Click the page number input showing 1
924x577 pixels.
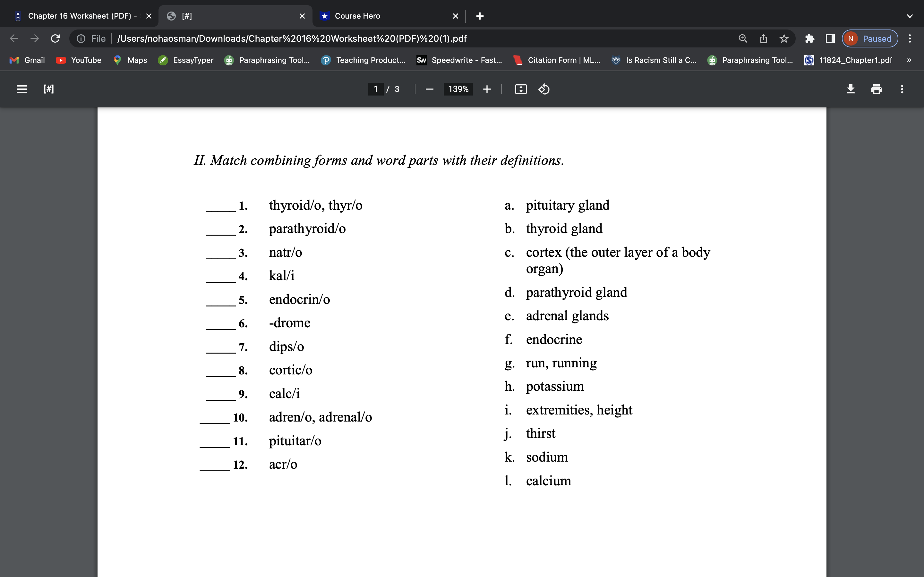click(x=376, y=89)
